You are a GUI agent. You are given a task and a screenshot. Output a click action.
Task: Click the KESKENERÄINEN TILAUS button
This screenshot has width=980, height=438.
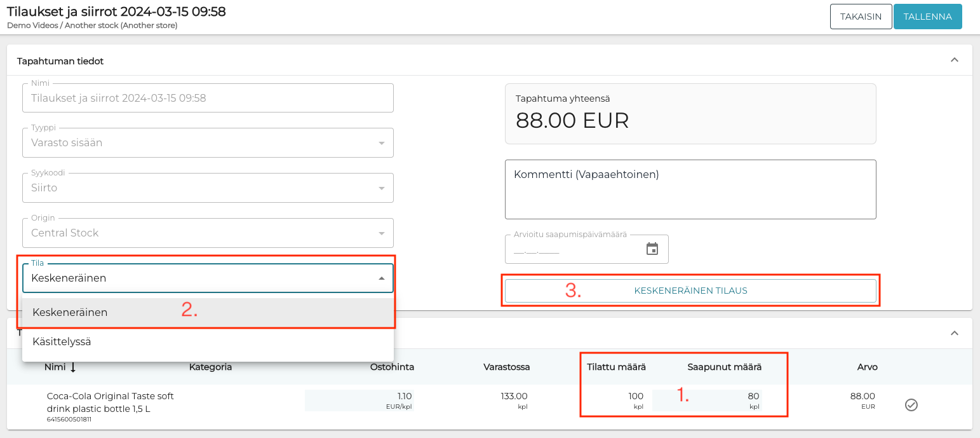click(690, 291)
